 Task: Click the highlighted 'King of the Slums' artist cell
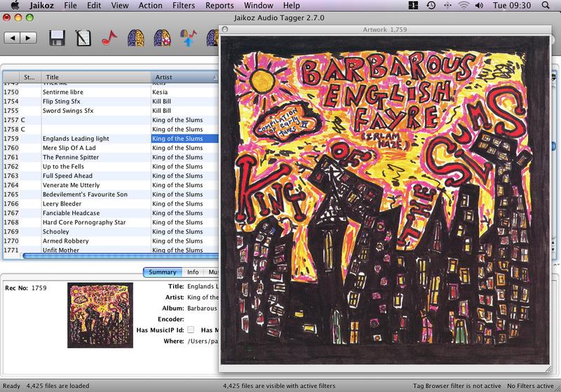click(x=185, y=138)
